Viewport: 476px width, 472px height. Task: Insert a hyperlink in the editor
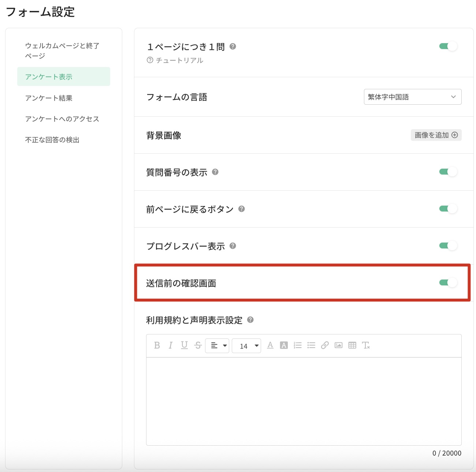click(325, 345)
